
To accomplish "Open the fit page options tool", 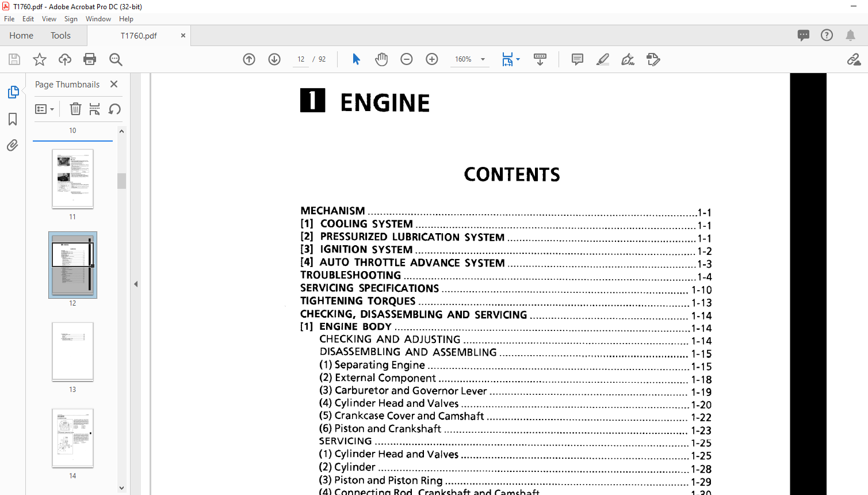I will [507, 59].
